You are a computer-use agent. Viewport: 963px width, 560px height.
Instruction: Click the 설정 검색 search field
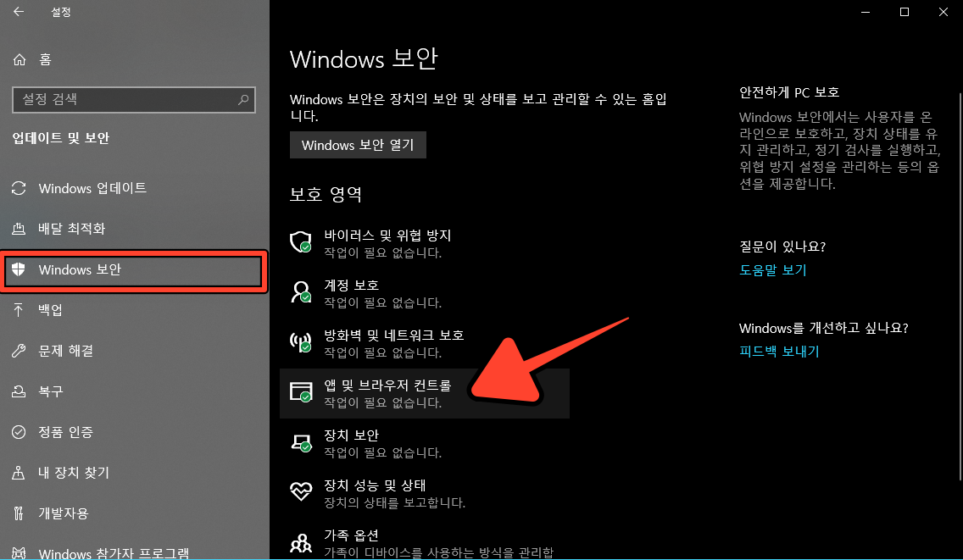pos(133,99)
